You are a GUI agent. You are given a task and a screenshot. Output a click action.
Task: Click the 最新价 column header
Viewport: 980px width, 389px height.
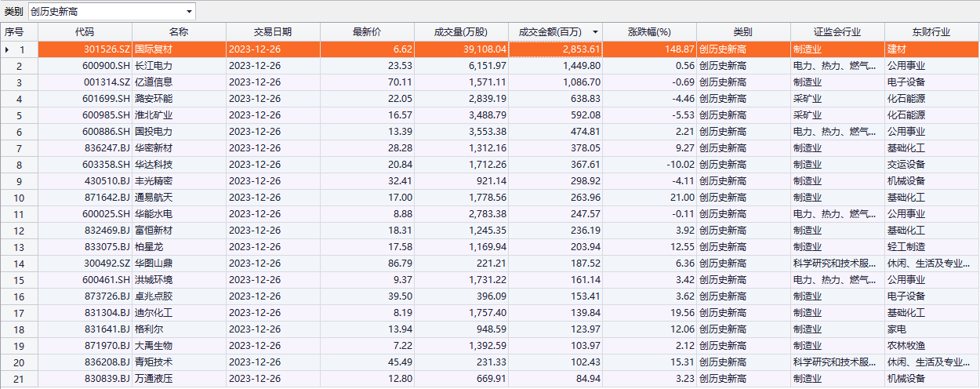367,32
